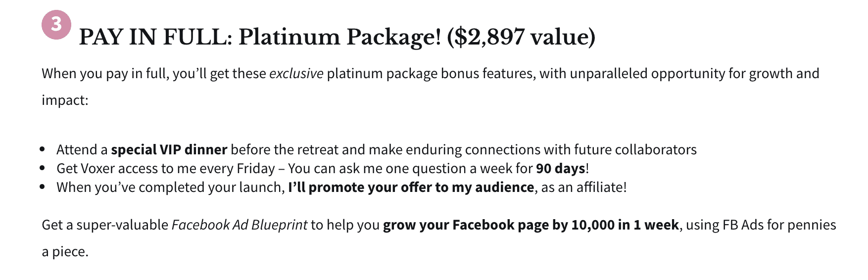Image resolution: width=868 pixels, height=280 pixels.
Task: Click the Get Voxer access bullet text
Action: click(323, 169)
